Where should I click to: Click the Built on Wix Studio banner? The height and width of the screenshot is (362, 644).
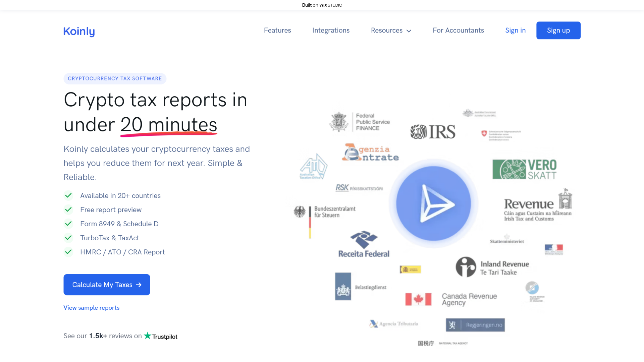tap(322, 5)
